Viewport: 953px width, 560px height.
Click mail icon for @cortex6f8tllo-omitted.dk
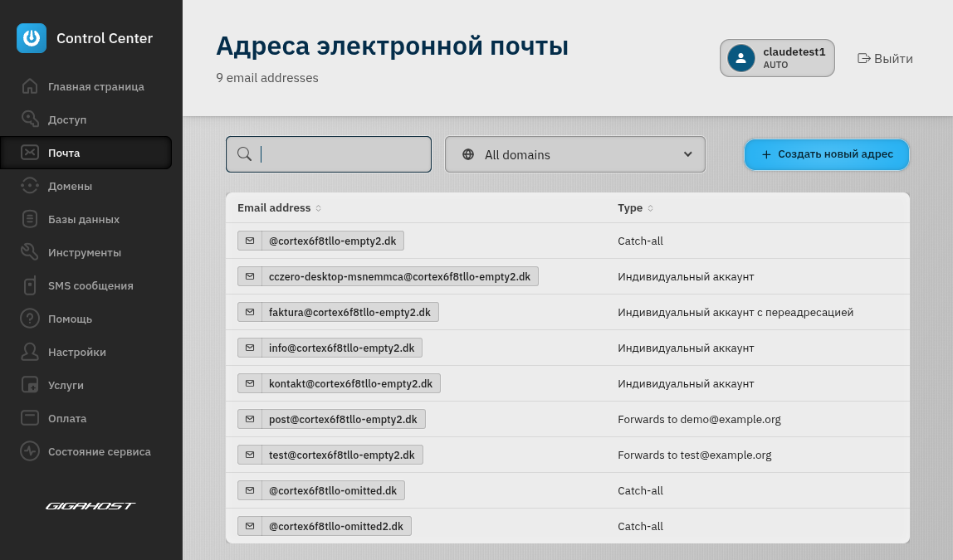point(250,490)
